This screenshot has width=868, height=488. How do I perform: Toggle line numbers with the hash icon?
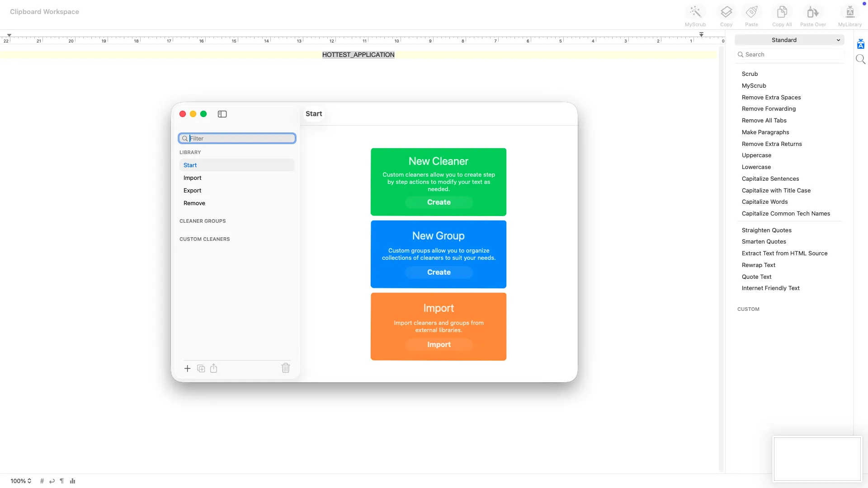[42, 481]
